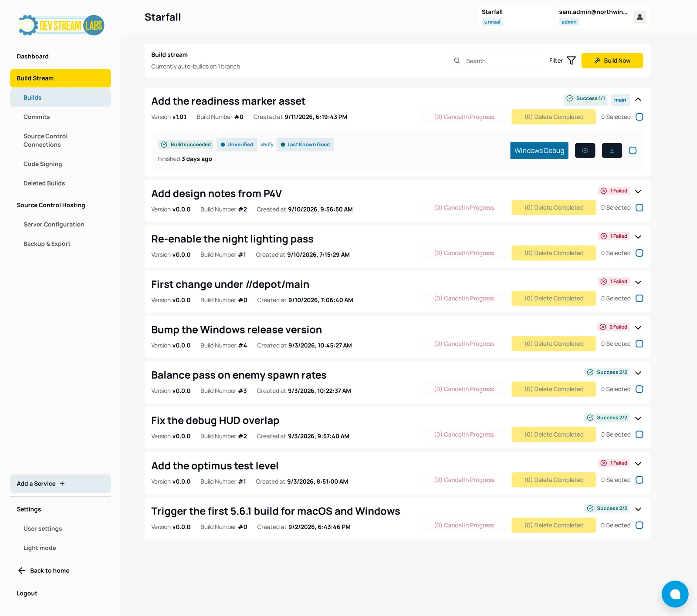Open the user profile avatar icon
697x616 pixels.
pos(639,17)
